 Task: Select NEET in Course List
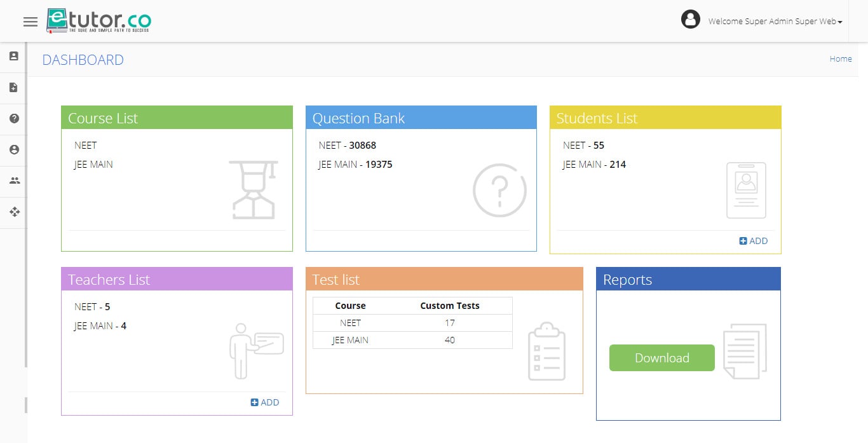coord(86,145)
